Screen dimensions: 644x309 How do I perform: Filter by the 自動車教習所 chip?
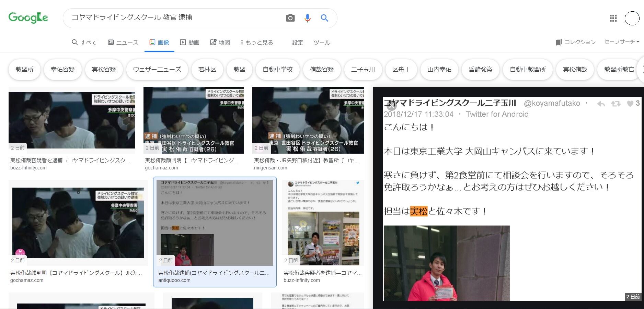click(x=528, y=70)
